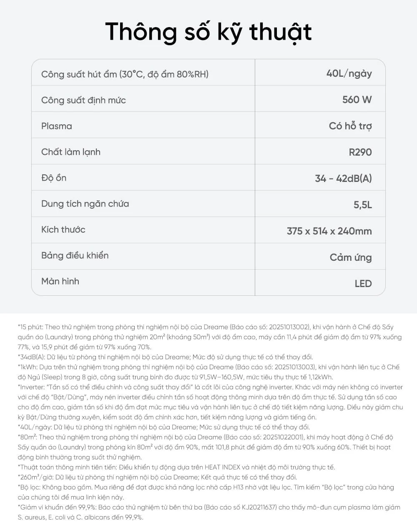The image size is (417, 532).
Task: Click the 'LED' display value
Action: pyautogui.click(x=363, y=284)
